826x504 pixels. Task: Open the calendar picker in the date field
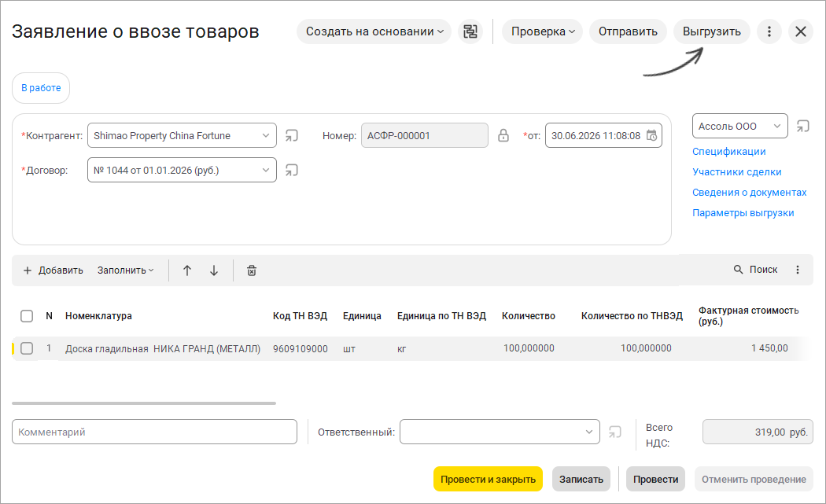coord(651,135)
